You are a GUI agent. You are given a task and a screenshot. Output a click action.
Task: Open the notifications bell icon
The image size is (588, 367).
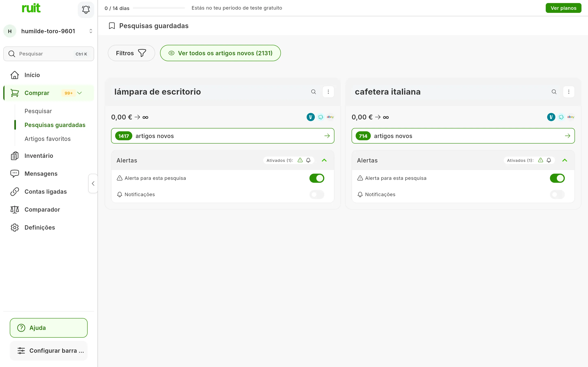coord(86,10)
